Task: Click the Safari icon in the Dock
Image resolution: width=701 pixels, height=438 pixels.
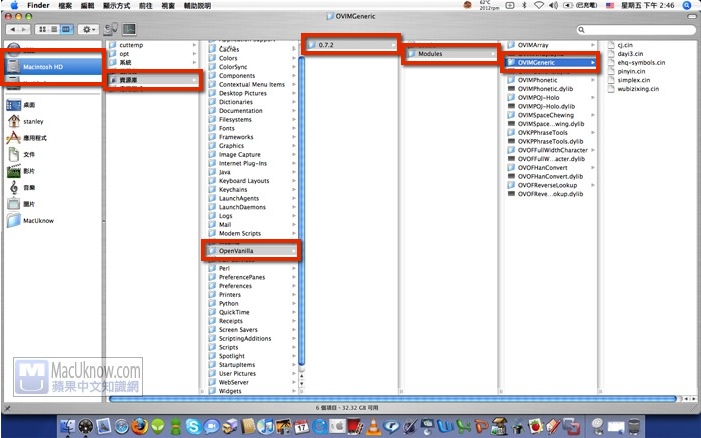Action: tap(122, 427)
